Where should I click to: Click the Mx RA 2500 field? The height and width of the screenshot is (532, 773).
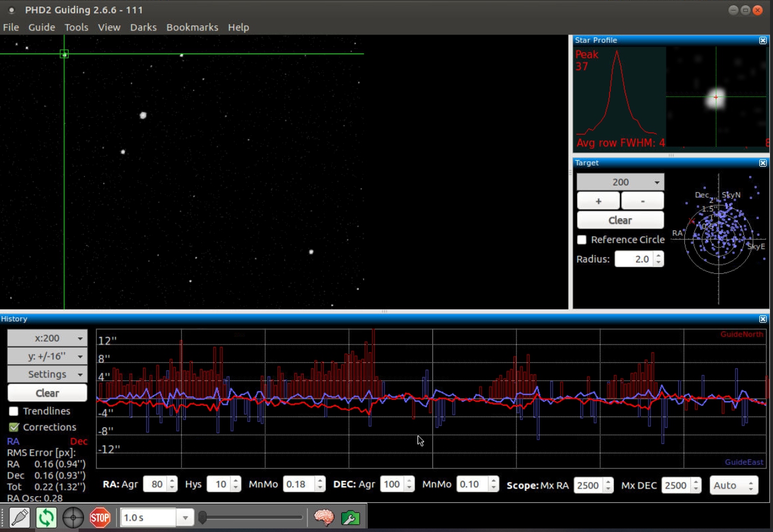[588, 486]
